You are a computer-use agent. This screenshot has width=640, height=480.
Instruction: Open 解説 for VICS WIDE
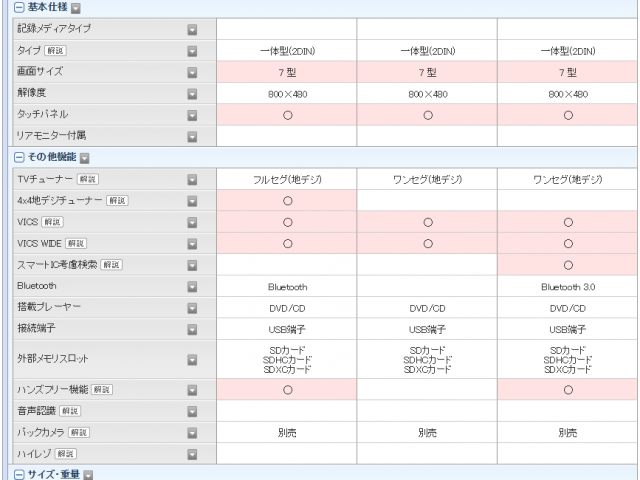point(76,243)
